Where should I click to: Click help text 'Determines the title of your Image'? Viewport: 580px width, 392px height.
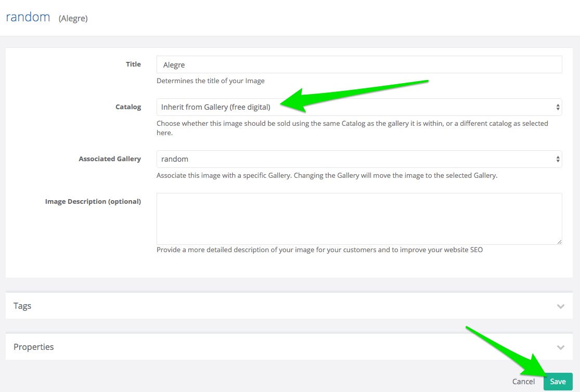211,81
